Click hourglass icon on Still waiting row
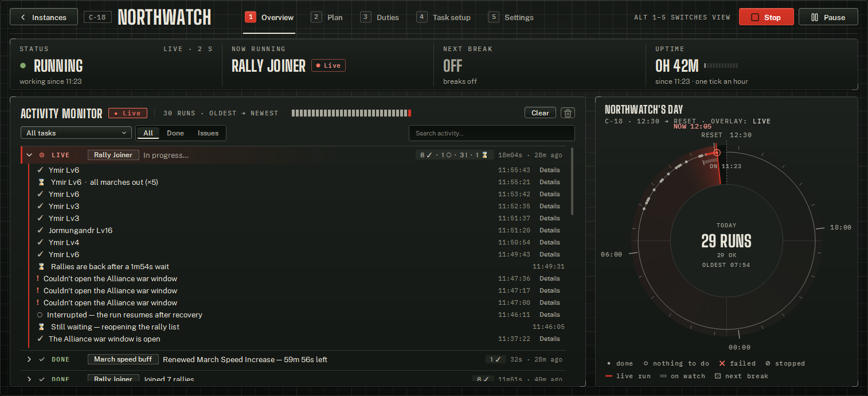The width and height of the screenshot is (868, 396). coord(41,327)
